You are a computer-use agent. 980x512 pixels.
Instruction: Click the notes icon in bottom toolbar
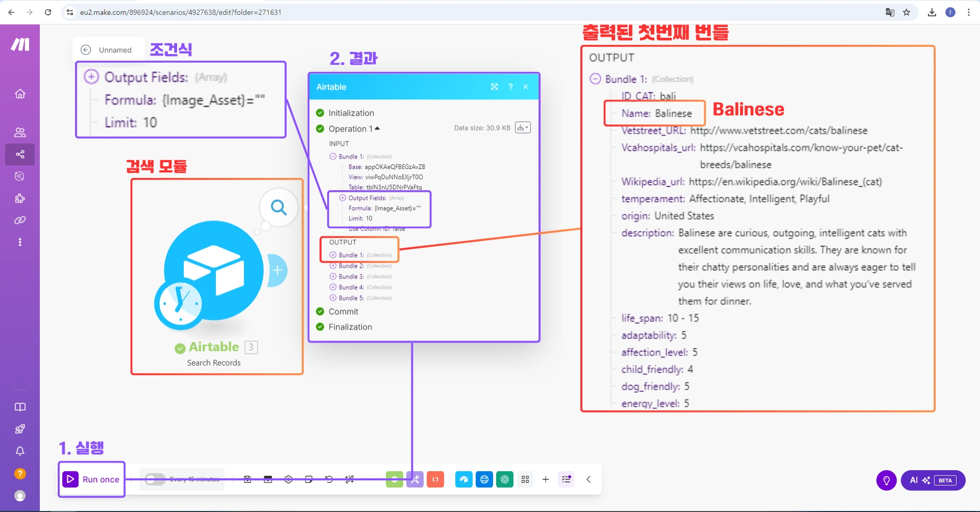click(309, 479)
